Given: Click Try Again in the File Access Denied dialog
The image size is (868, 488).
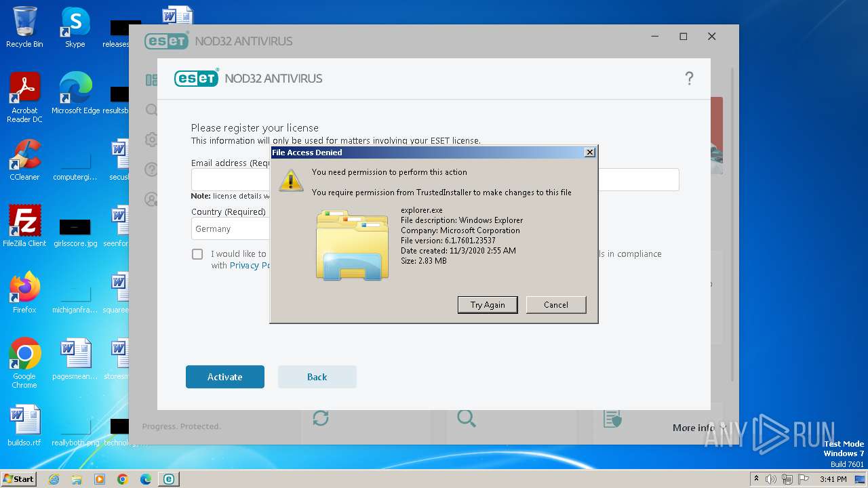Looking at the screenshot, I should click(488, 305).
